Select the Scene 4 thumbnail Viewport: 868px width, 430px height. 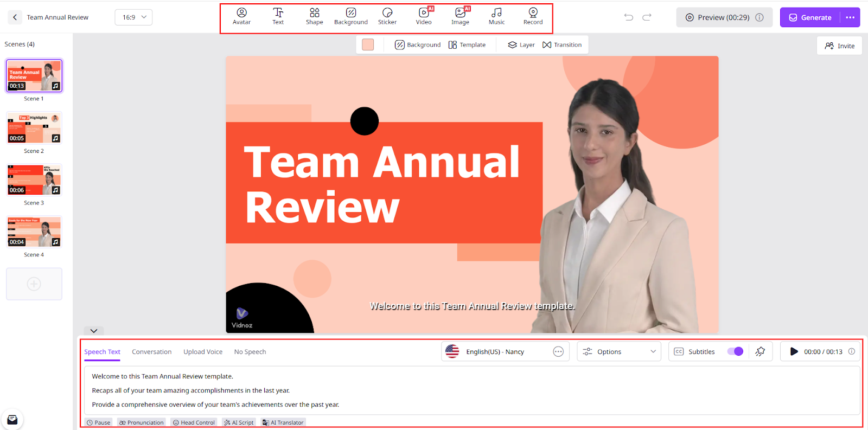pyautogui.click(x=34, y=232)
